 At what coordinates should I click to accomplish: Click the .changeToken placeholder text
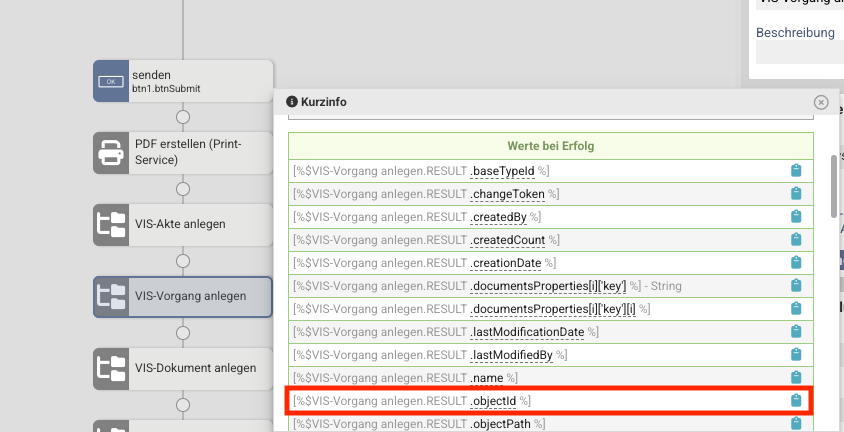coord(508,194)
